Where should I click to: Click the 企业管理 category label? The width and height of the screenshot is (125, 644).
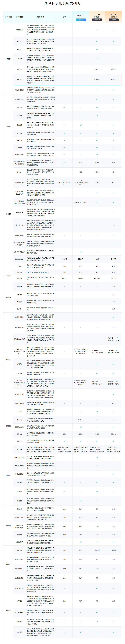[8, 610]
